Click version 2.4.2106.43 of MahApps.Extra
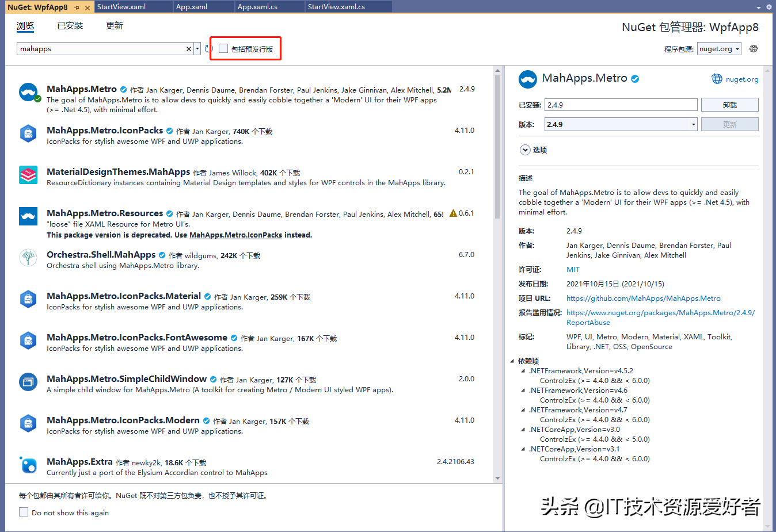Viewport: 776px width, 532px height. point(455,462)
